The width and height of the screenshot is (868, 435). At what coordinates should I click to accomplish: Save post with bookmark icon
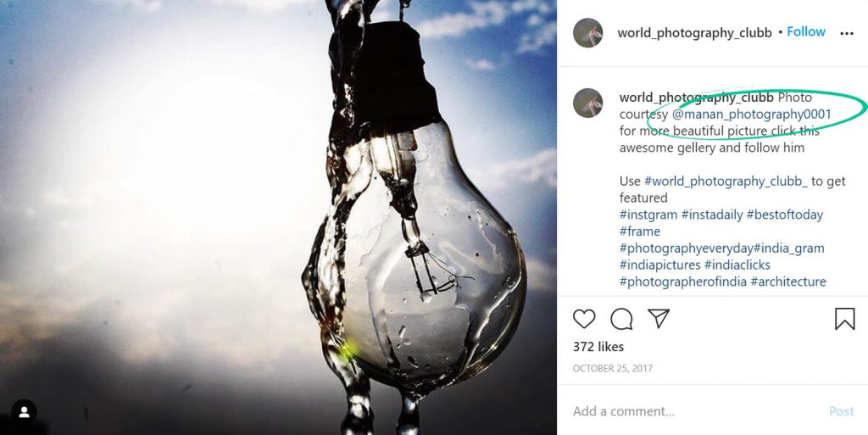(x=845, y=319)
